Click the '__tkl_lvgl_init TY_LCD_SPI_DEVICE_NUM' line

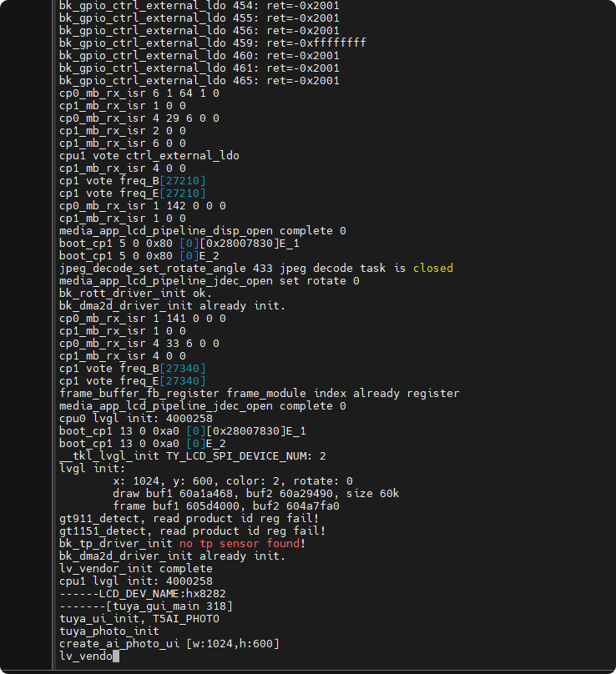193,455
